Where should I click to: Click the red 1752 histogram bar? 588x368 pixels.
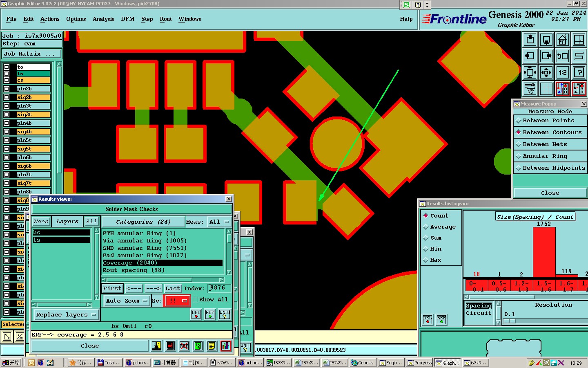click(x=544, y=252)
